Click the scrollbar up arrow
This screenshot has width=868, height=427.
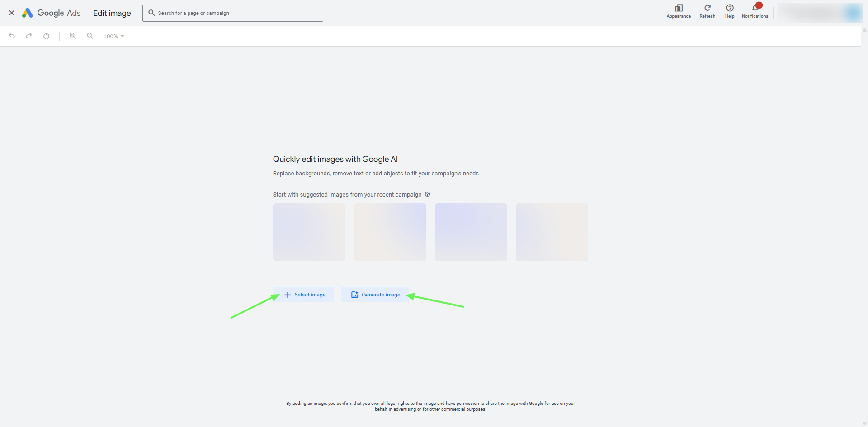point(863,30)
